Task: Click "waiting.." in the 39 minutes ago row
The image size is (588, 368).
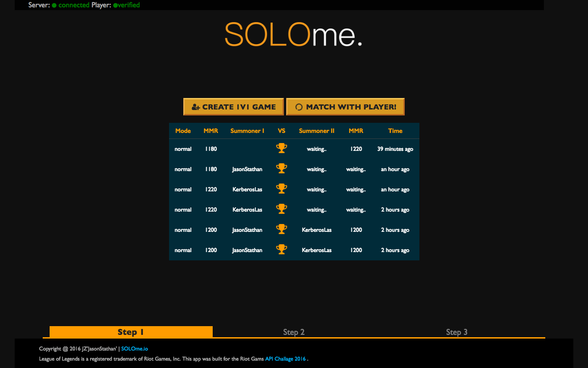Action: (317, 149)
